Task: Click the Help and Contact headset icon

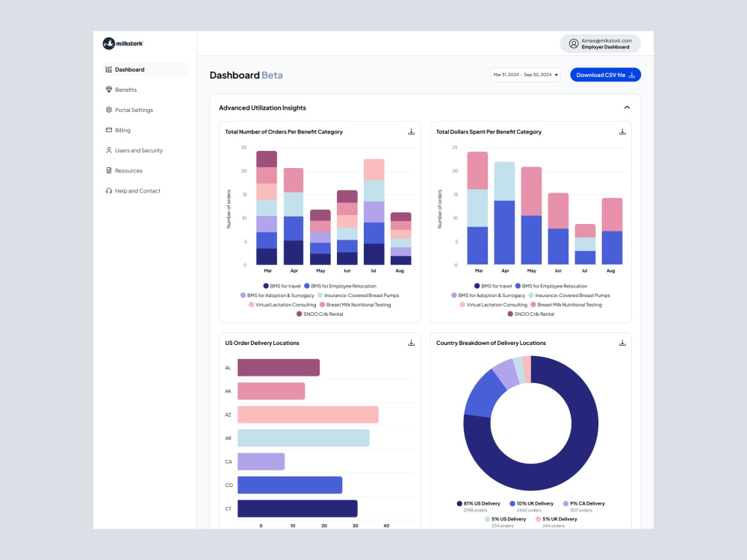Action: [108, 190]
